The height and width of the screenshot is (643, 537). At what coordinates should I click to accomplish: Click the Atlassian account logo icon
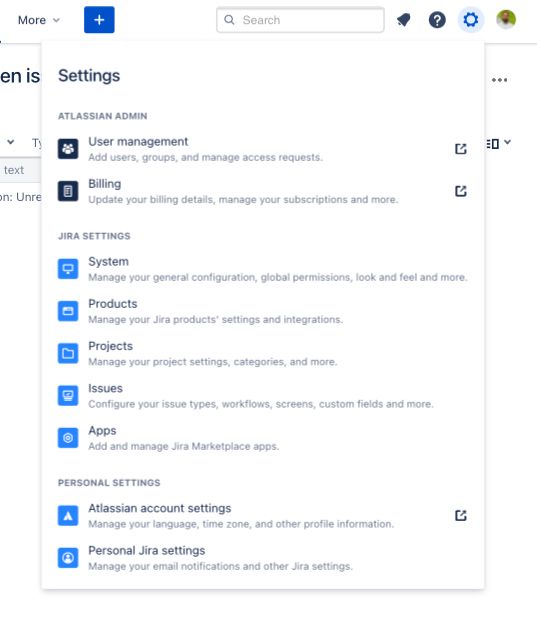(x=68, y=516)
